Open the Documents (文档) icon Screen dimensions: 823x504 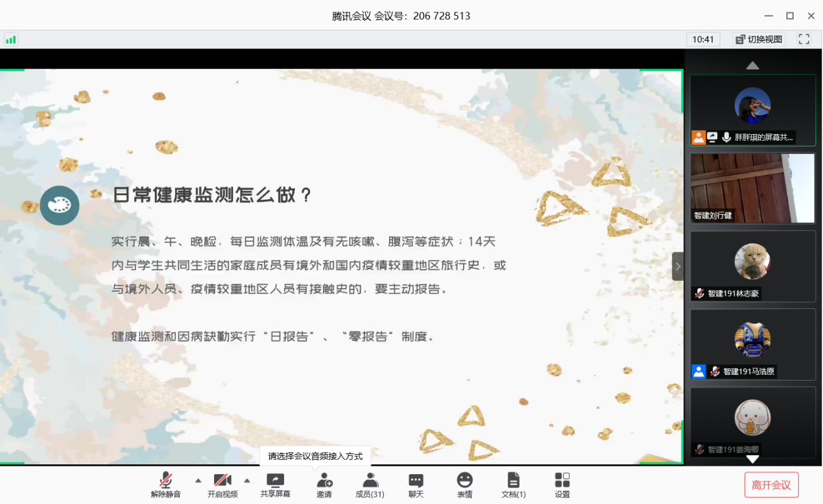513,481
